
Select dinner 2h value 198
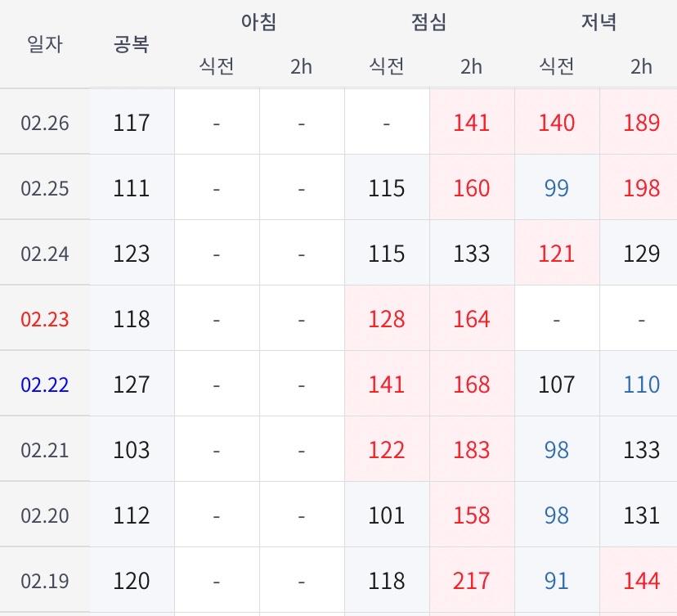tap(641, 188)
